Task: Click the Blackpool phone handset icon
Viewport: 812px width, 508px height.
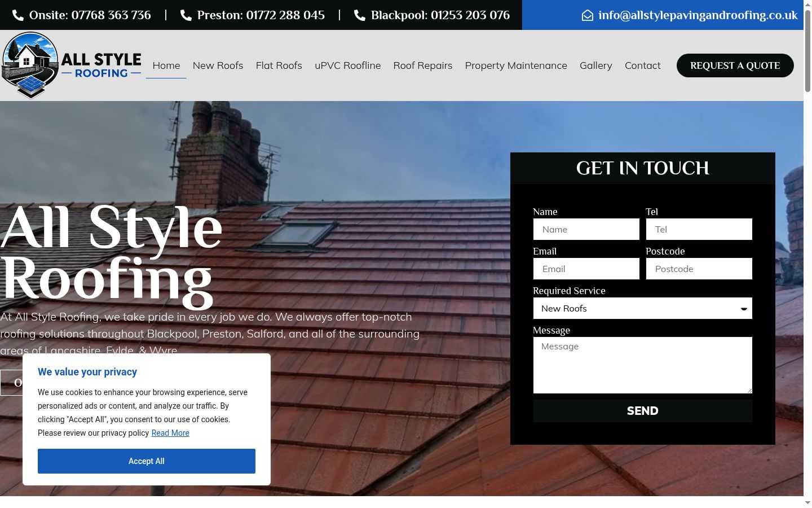Action: coord(360,15)
